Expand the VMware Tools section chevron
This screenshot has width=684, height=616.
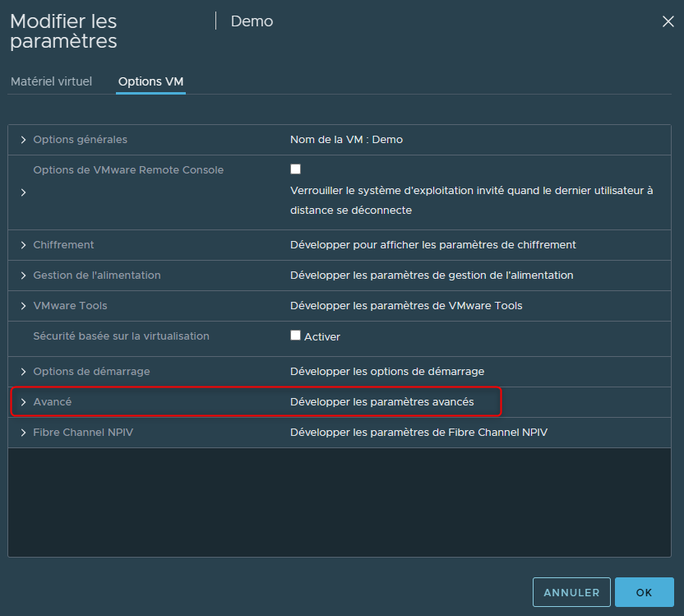[24, 306]
